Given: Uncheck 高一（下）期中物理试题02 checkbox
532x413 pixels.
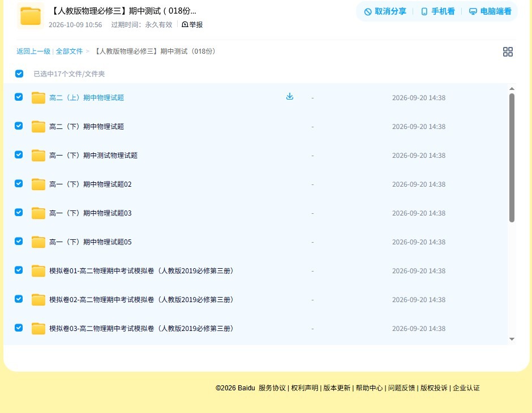Looking at the screenshot, I should click(x=19, y=183).
